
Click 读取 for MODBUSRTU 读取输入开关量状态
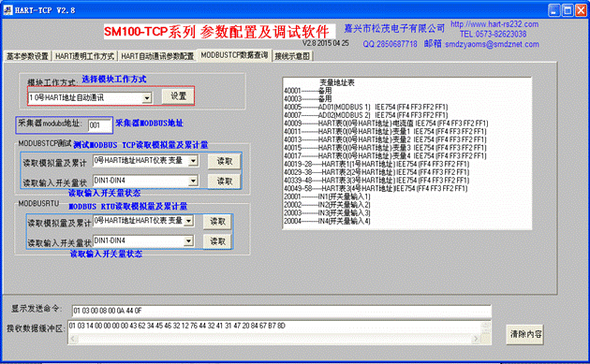[217, 241]
